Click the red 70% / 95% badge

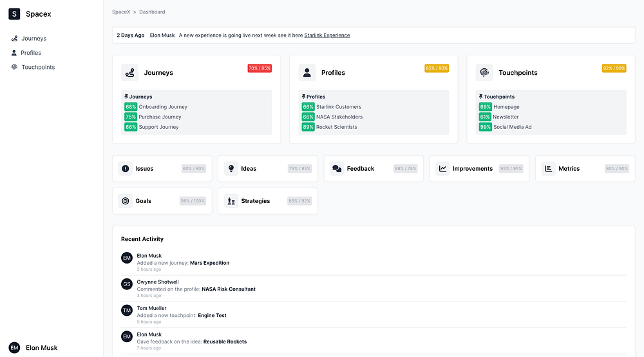click(x=260, y=68)
